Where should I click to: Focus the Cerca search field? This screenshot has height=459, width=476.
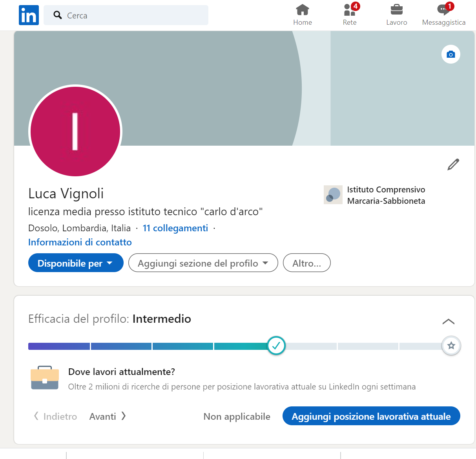point(126,15)
